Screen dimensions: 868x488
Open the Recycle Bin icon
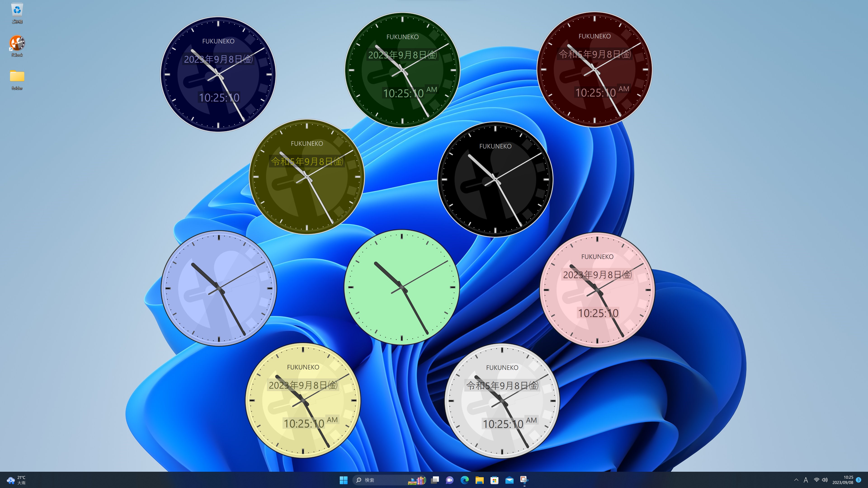tap(17, 10)
